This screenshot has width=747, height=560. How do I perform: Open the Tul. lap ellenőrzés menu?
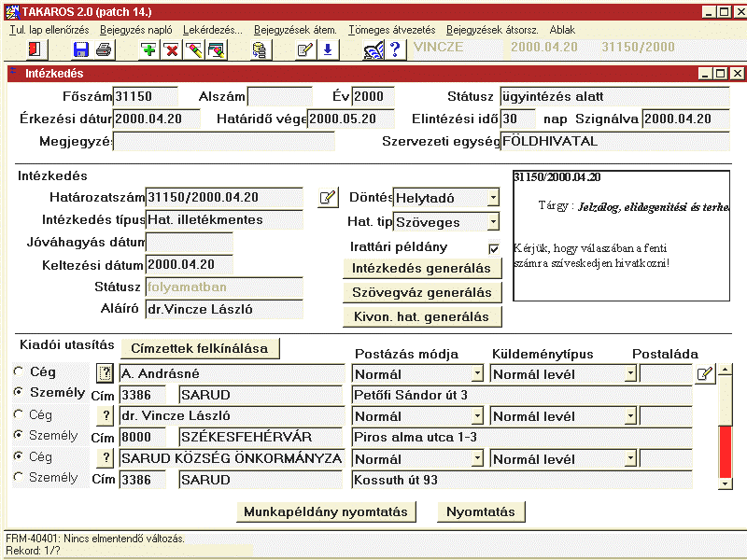click(x=49, y=30)
